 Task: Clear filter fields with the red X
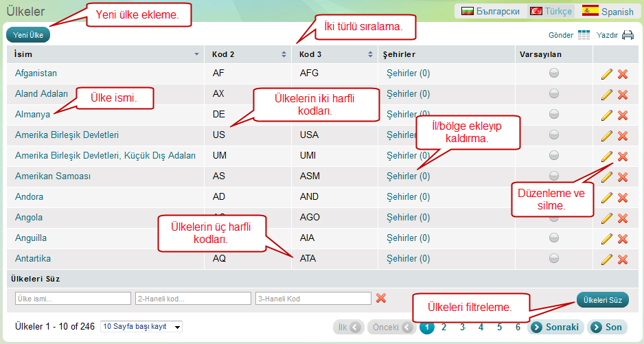pyautogui.click(x=381, y=298)
